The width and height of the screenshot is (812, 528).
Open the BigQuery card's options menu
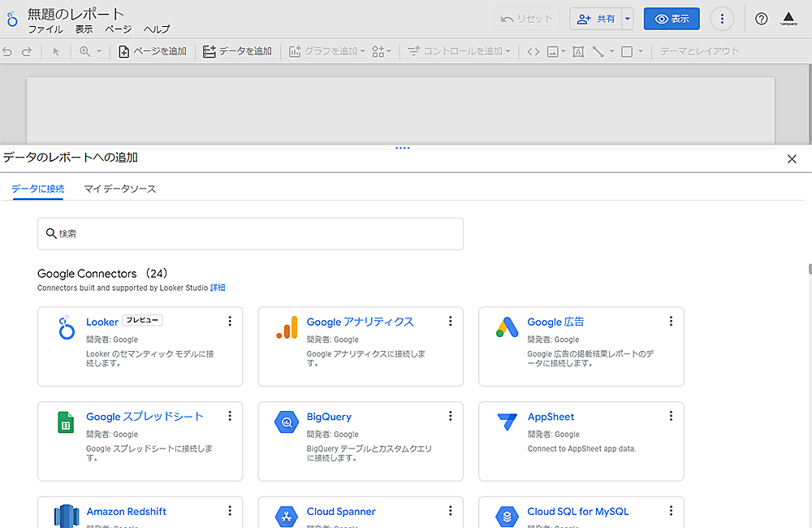(451, 416)
